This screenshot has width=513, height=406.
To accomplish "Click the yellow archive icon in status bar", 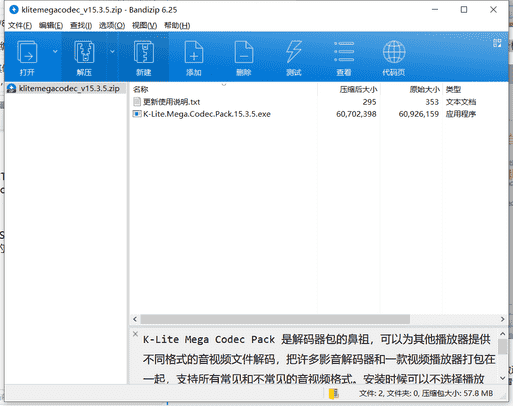I will (334, 394).
